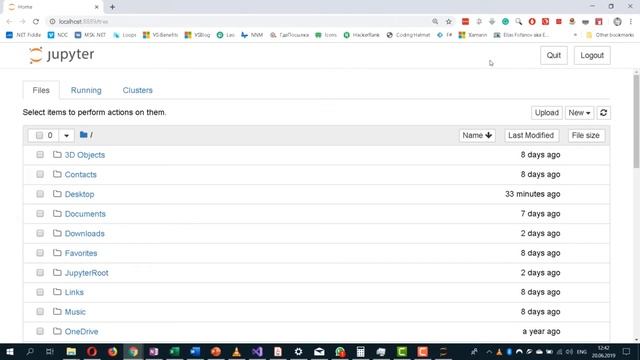Screen dimensions: 640x360
Task: Check the JupyterRoot folder checkbox
Action: [40, 273]
